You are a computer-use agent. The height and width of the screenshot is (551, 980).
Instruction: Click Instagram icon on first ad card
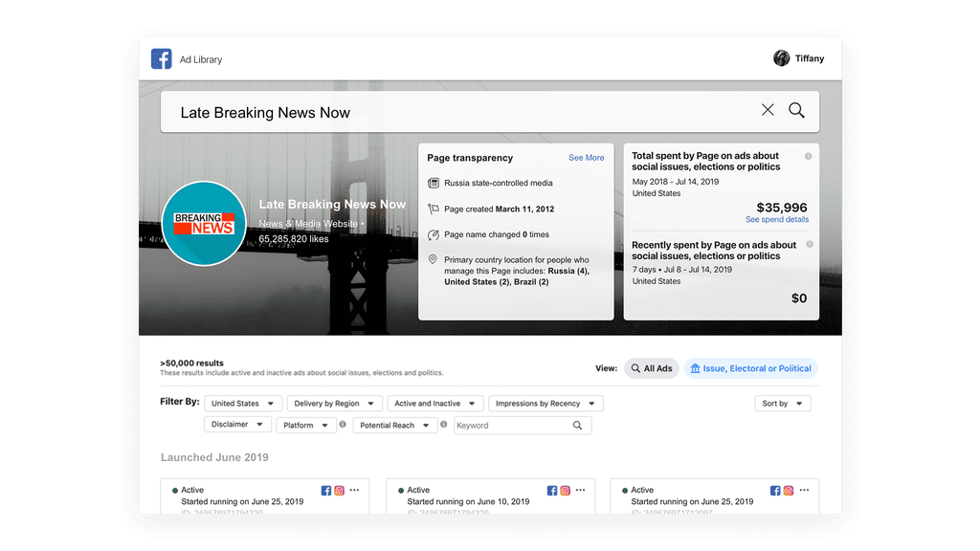339,490
